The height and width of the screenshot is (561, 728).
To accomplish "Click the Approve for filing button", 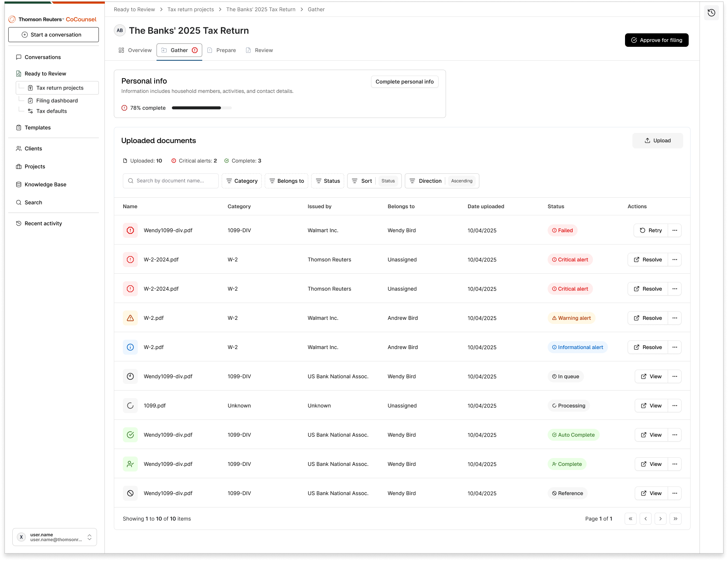I will point(656,40).
